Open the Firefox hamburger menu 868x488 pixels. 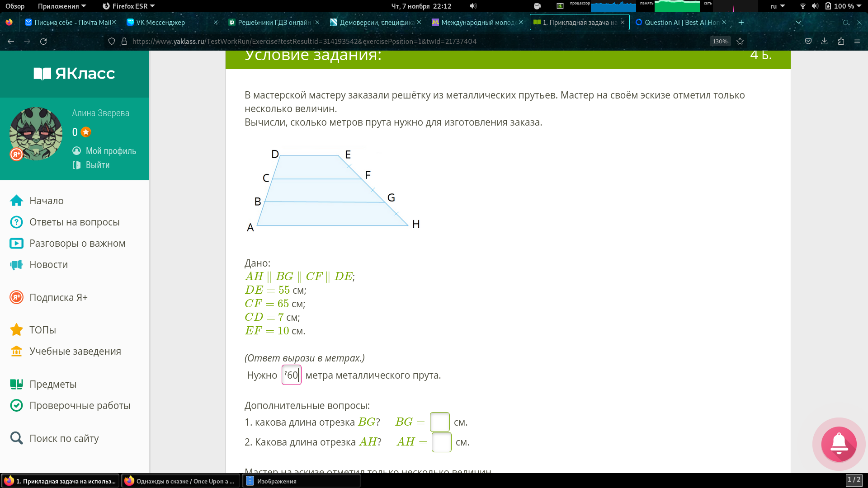click(857, 41)
